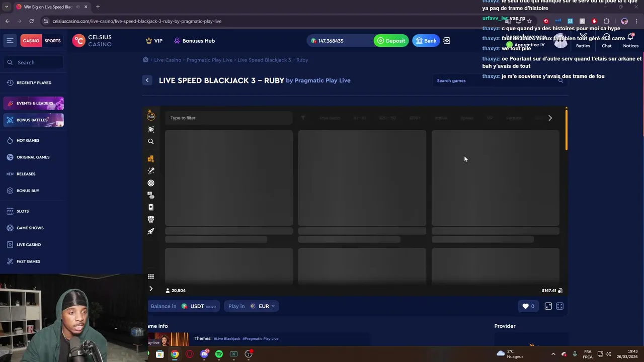The height and width of the screenshot is (362, 644).
Task: Open Events & Leaders banner
Action: tap(34, 103)
